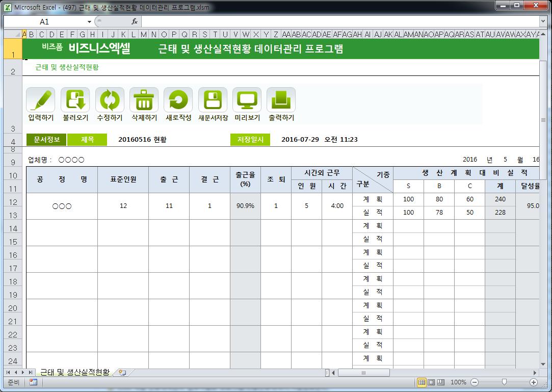This screenshot has height=392, width=552.
Task: Click the fx insert function icon
Action: (x=135, y=21)
